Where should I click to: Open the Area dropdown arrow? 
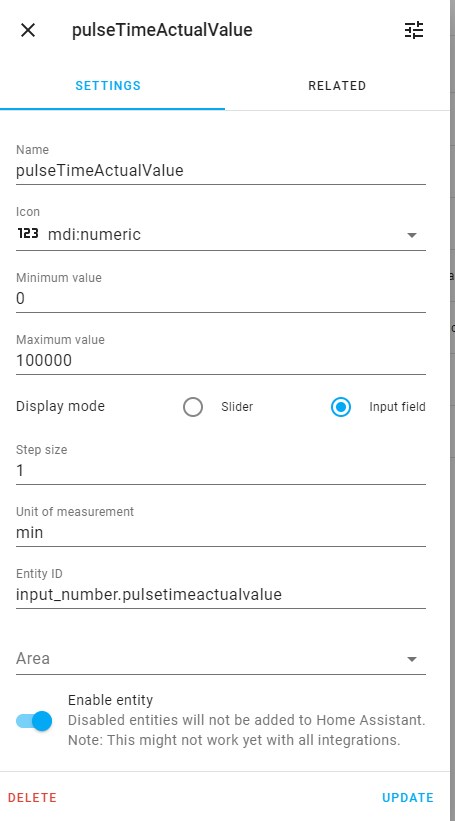(412, 659)
